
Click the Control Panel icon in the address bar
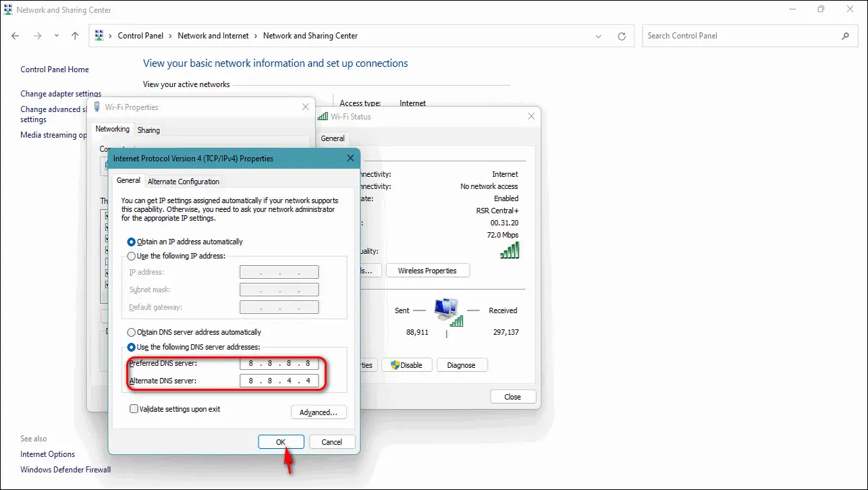point(99,36)
